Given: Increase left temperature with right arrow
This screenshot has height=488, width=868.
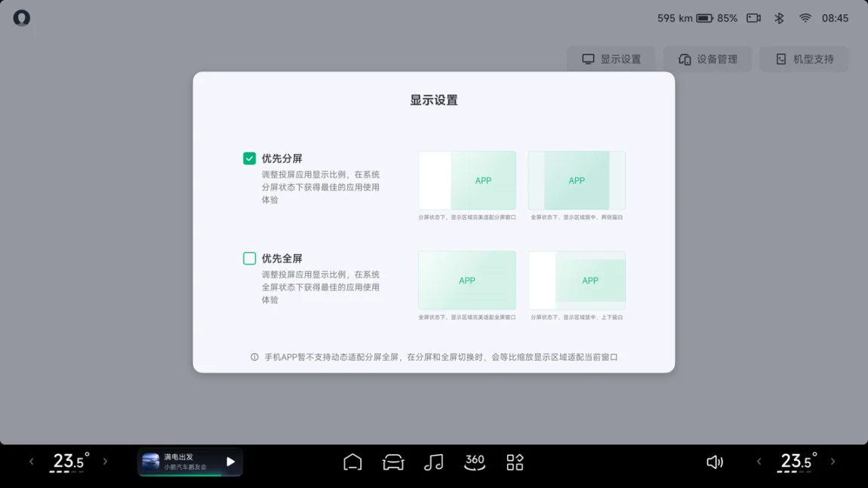Looking at the screenshot, I should tap(105, 462).
